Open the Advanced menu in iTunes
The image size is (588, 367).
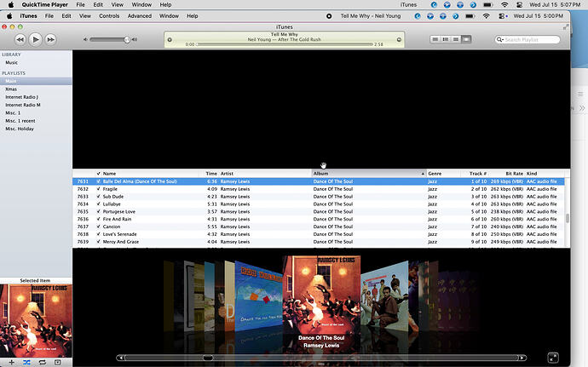(x=140, y=16)
